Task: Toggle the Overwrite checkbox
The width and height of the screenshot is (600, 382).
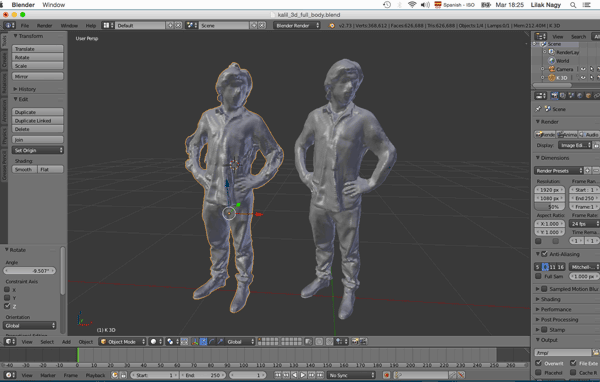Action: pyautogui.click(x=538, y=363)
